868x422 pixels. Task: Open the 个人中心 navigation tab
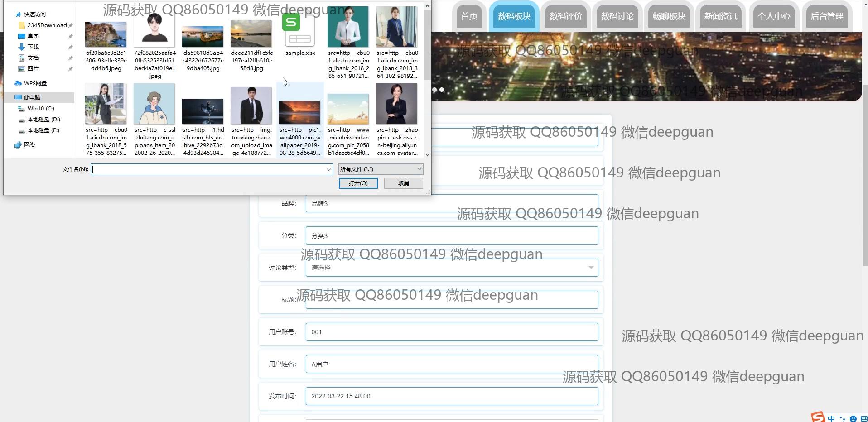pos(774,16)
